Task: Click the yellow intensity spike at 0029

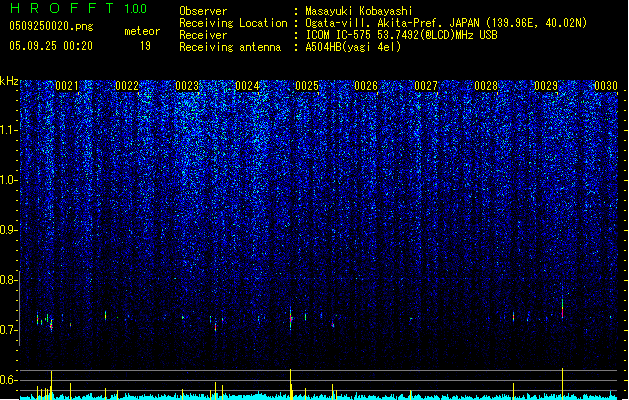Action: (562, 384)
